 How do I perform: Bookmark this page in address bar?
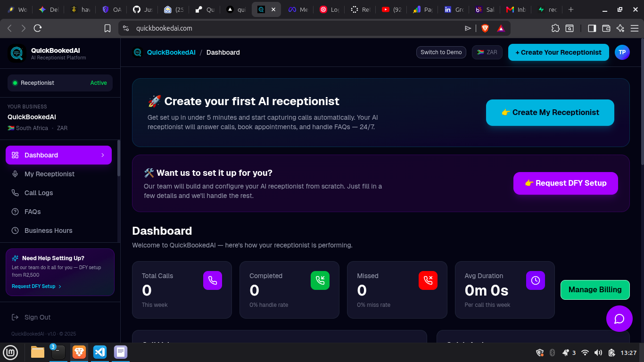[107, 28]
